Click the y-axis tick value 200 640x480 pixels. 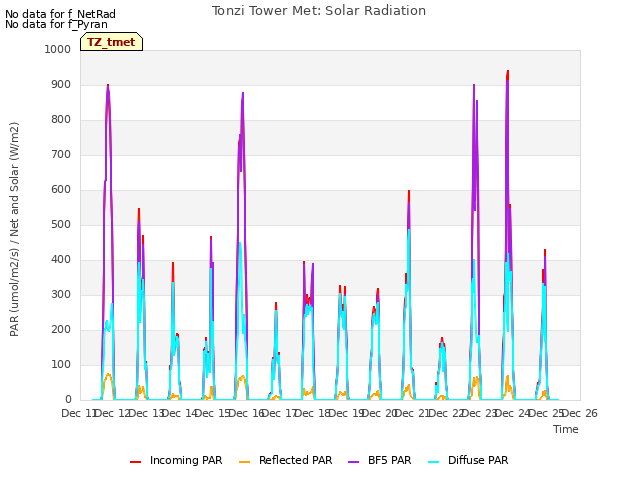pyautogui.click(x=61, y=330)
